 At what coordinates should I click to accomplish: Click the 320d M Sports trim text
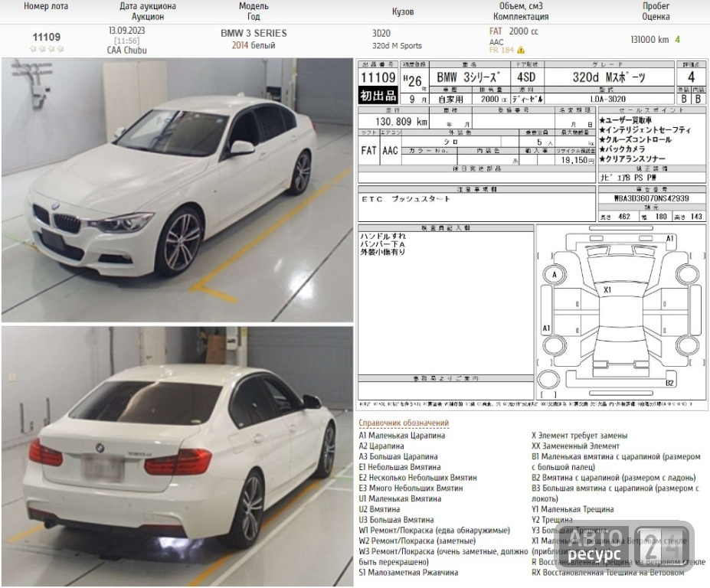click(397, 46)
